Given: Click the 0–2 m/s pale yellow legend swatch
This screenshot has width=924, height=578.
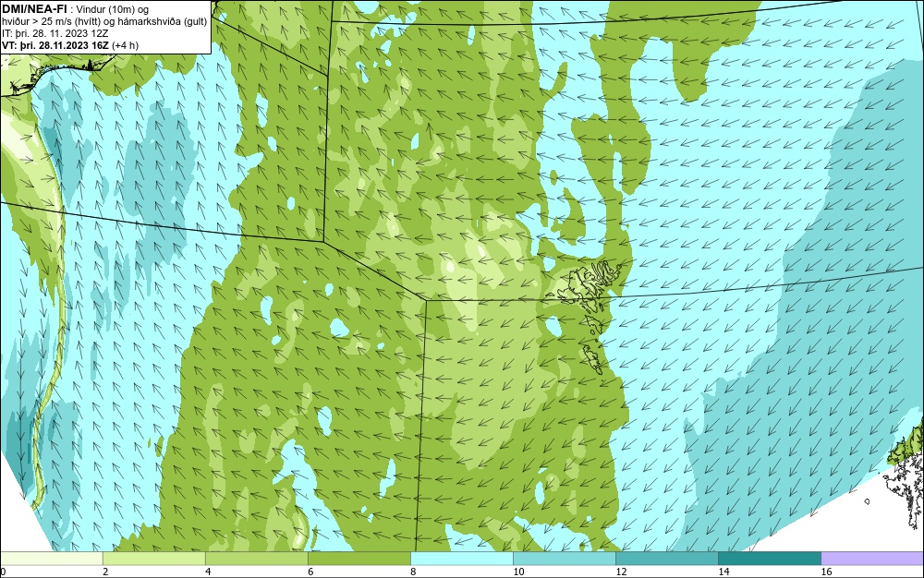Looking at the screenshot, I should point(51,559).
